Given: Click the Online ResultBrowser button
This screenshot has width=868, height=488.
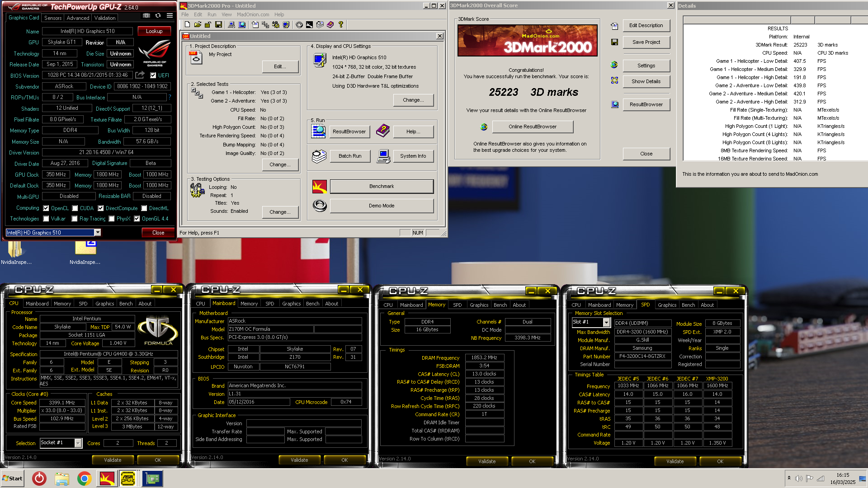Looking at the screenshot, I should click(533, 127).
